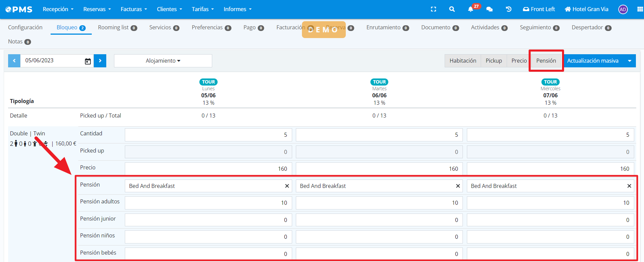644x262 pixels.
Task: Clear Bed And Breakfast for Monday 05/06
Action: (287, 186)
